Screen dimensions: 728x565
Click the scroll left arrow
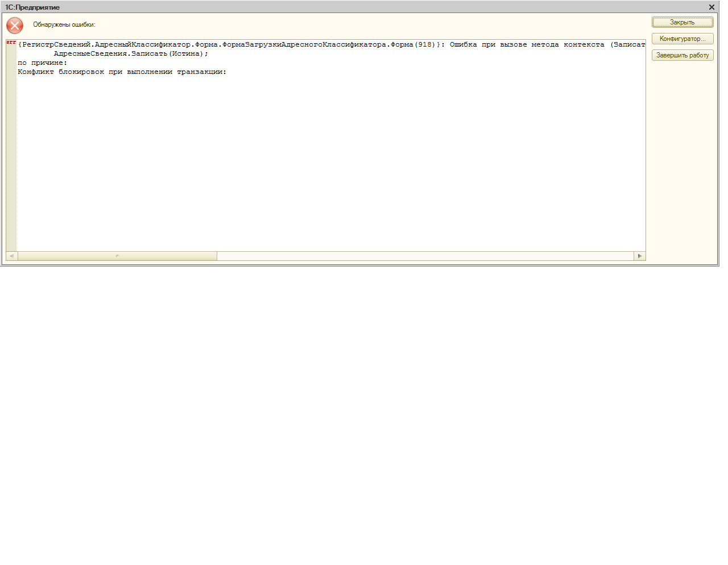pos(11,256)
